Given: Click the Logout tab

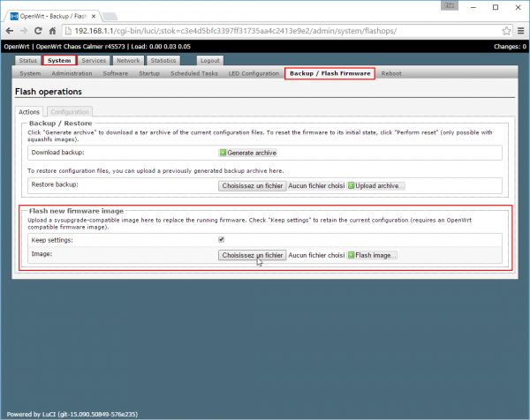Looking at the screenshot, I should coord(209,61).
